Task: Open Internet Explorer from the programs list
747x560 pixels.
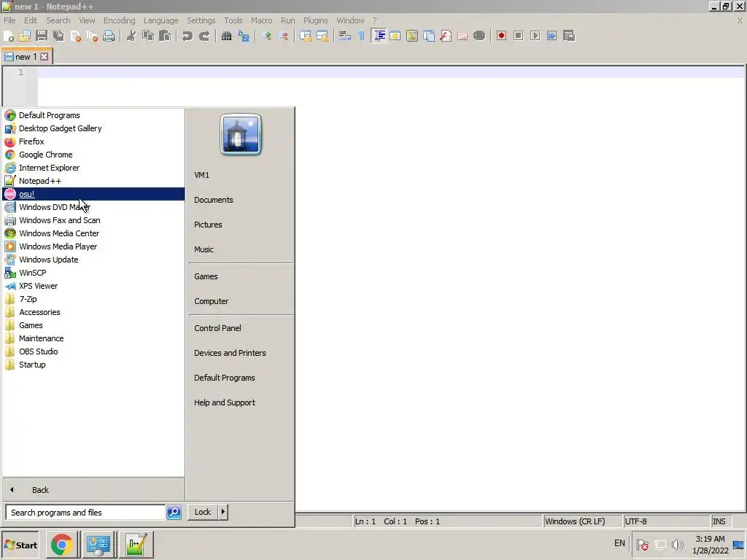Action: click(93, 168)
